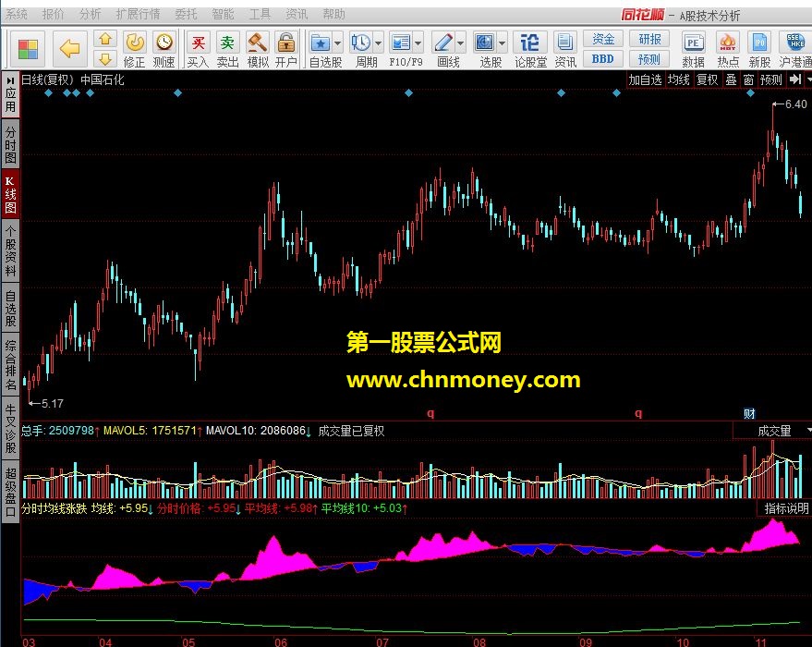Open the 分析 menu

[x=91, y=15]
